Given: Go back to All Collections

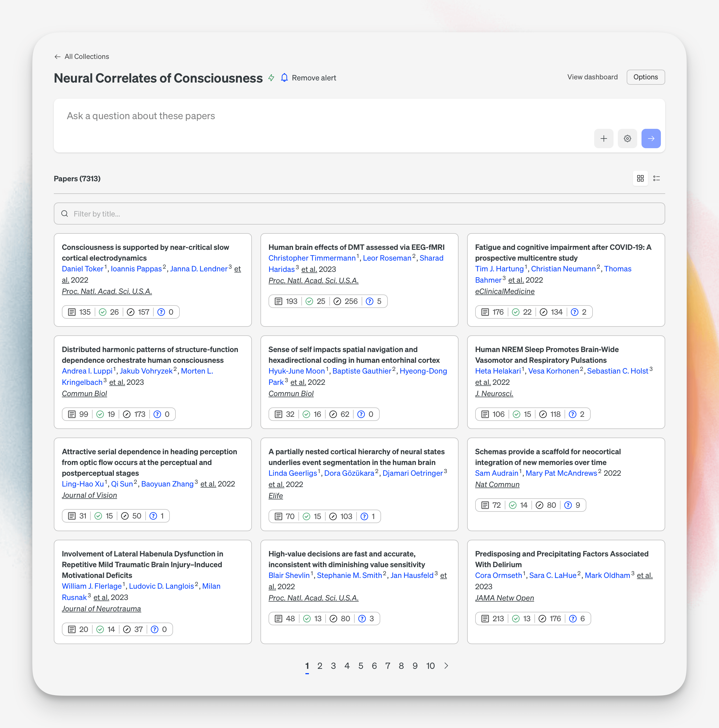Looking at the screenshot, I should pyautogui.click(x=82, y=56).
